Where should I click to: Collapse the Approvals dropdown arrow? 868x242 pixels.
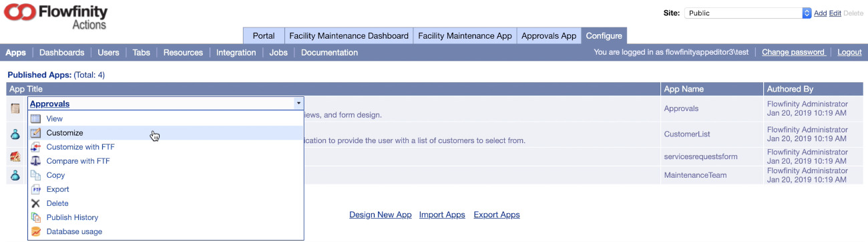click(x=298, y=104)
